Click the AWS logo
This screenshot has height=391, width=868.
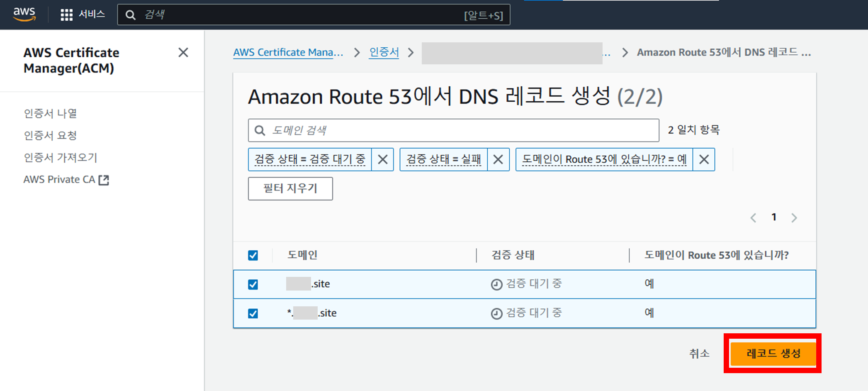(24, 14)
